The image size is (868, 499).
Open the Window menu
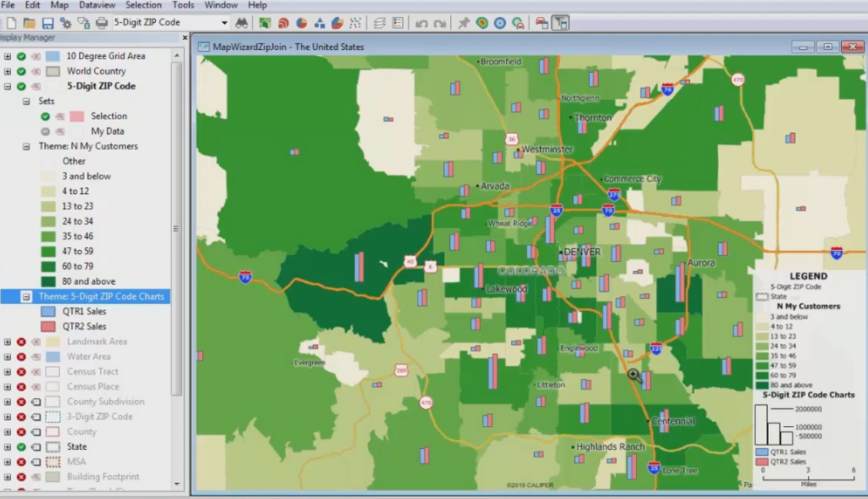point(221,5)
